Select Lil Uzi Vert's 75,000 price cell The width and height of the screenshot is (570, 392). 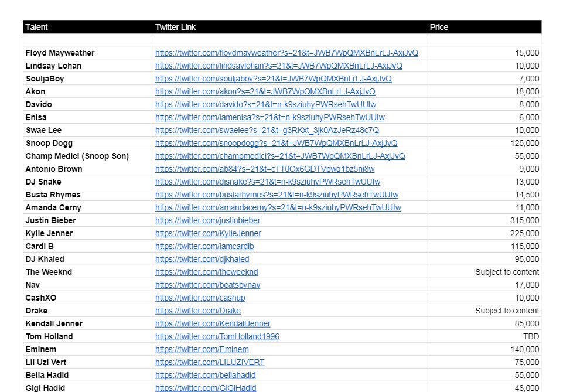click(484, 363)
